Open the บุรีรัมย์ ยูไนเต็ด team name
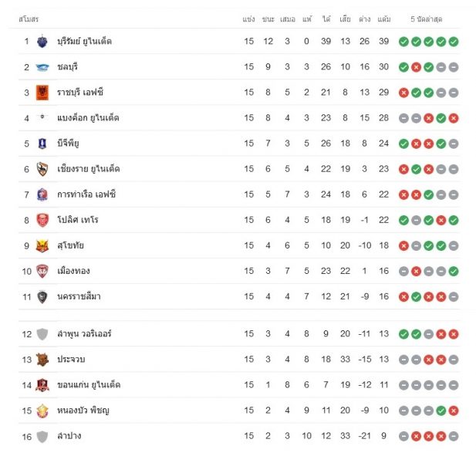 (x=84, y=42)
